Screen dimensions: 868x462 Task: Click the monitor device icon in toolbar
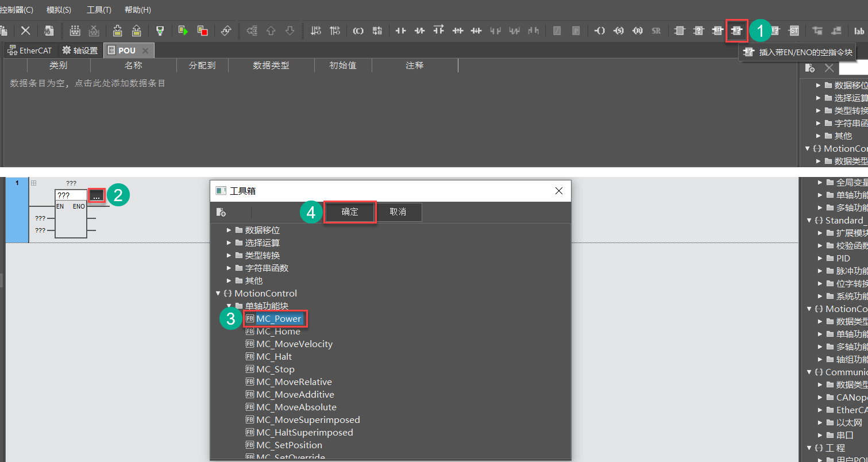[160, 30]
